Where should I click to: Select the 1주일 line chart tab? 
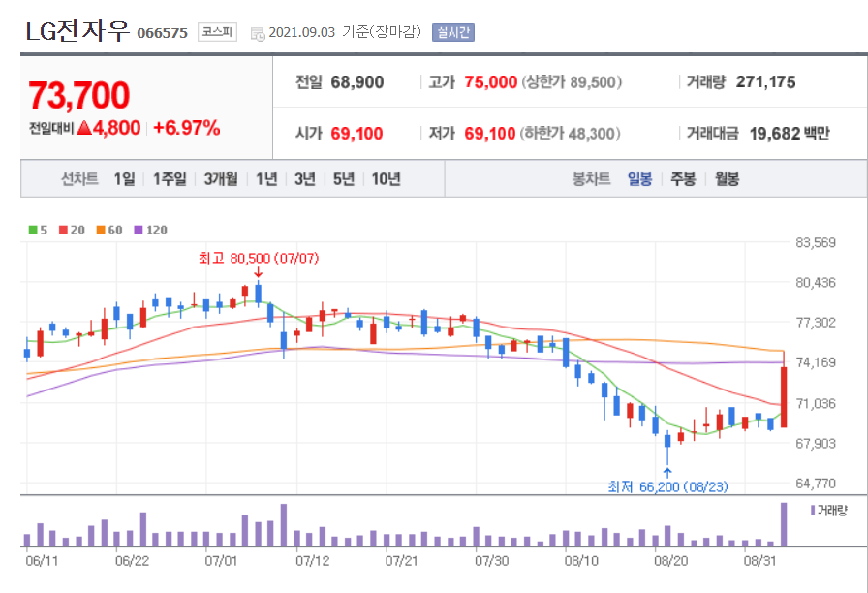point(170,179)
